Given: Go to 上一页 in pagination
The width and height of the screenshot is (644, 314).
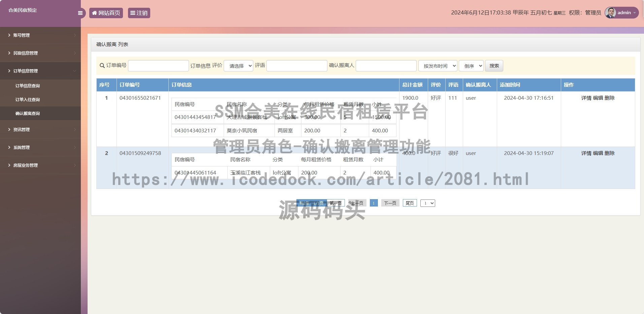Looking at the screenshot, I should pyautogui.click(x=357, y=203).
